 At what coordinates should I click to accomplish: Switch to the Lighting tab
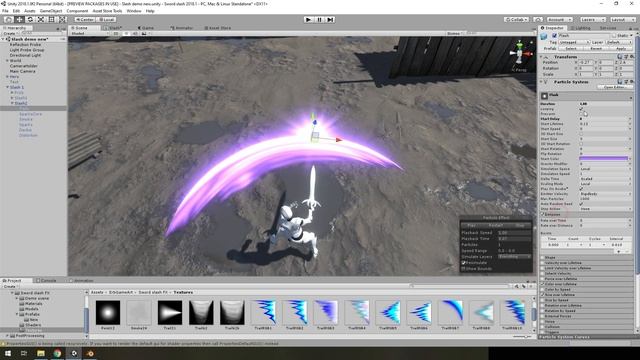(x=581, y=28)
